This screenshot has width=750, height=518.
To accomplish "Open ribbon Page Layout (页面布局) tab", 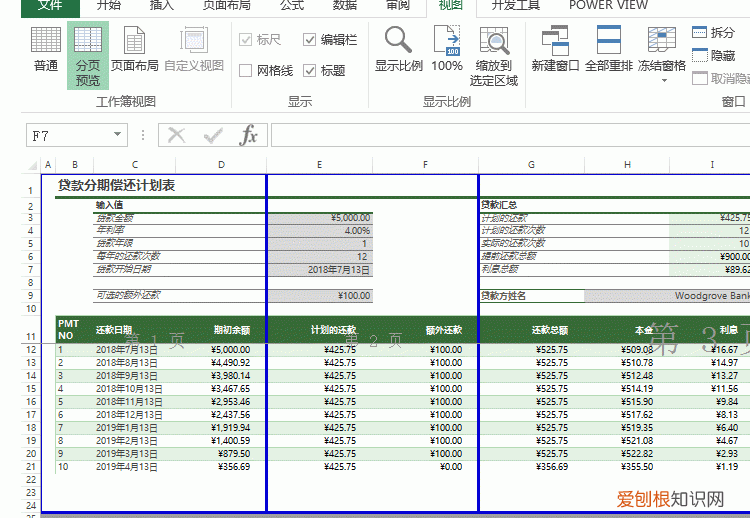I will [226, 5].
